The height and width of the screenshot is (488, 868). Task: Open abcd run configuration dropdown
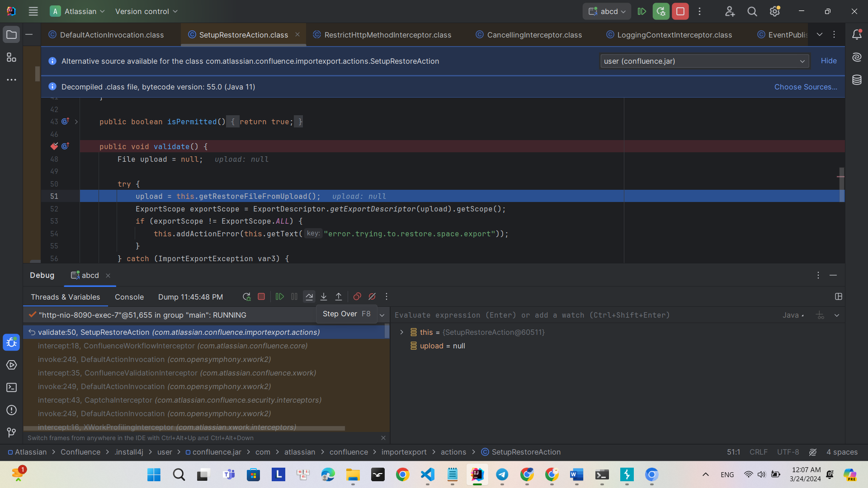[x=607, y=11]
